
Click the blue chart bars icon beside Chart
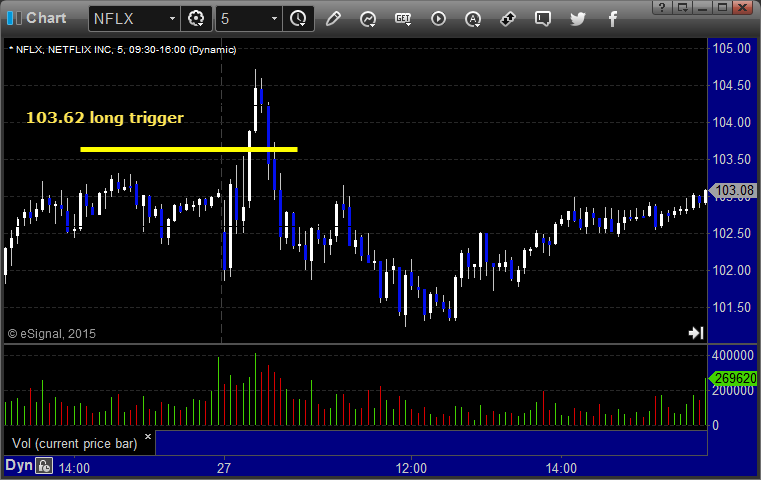14,18
